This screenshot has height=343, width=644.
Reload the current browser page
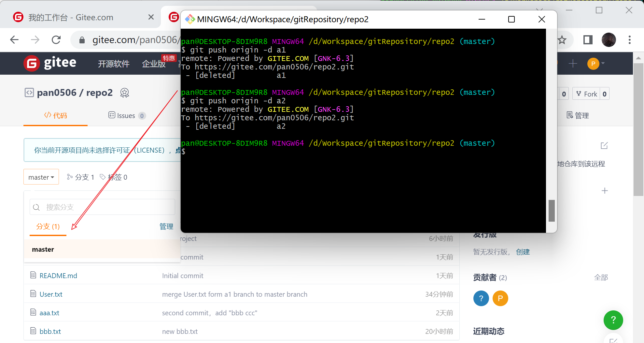(x=56, y=40)
